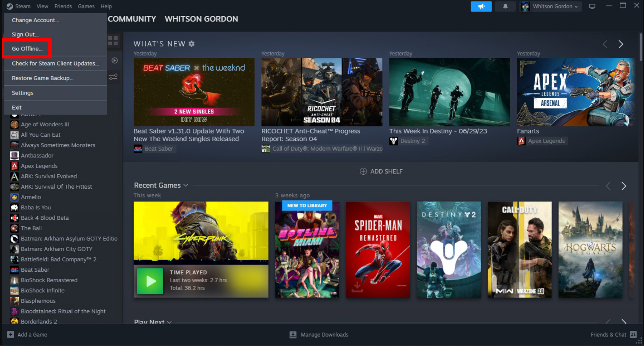Click the Beat Saber tag icon

click(138, 149)
